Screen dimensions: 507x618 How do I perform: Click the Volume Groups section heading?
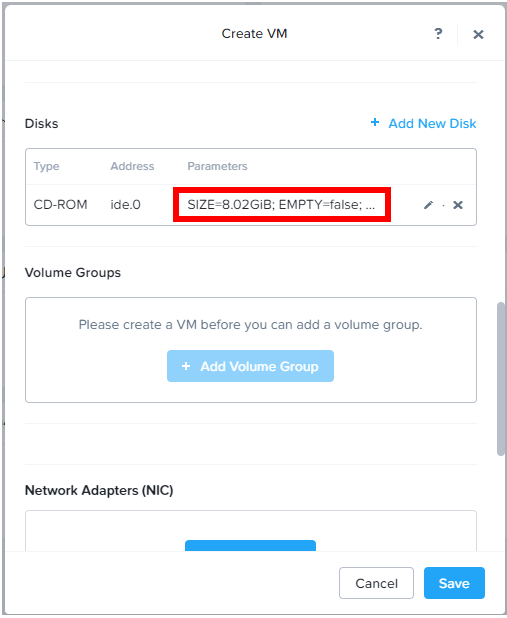point(73,272)
